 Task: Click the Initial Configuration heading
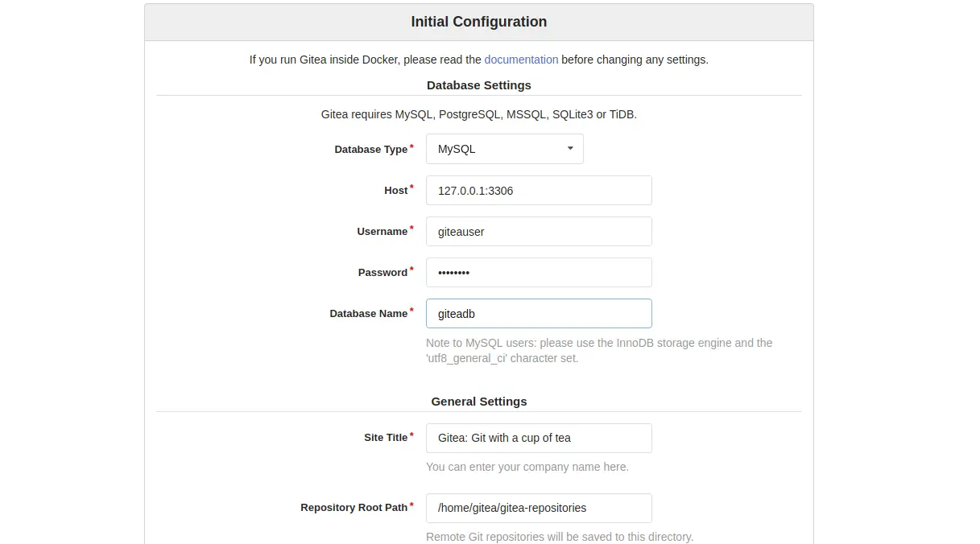479,23
